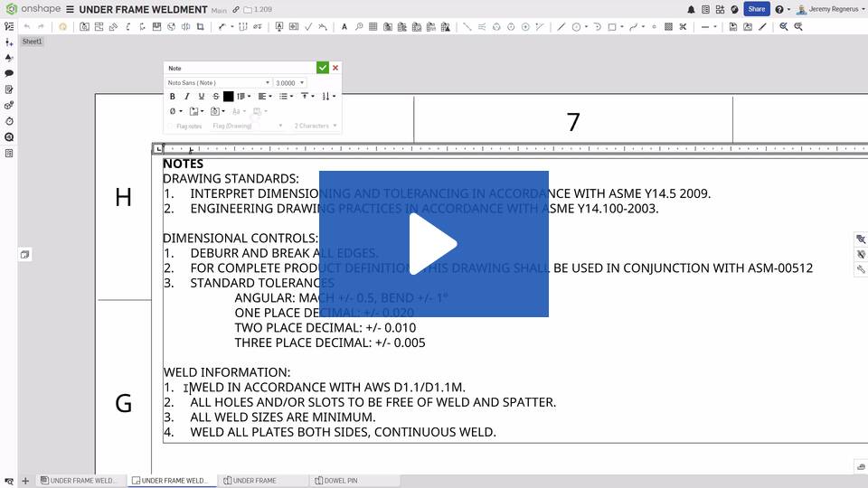Open the line style dropdown in toolbar
Viewport: 868px width, 488px height.
coord(709,26)
